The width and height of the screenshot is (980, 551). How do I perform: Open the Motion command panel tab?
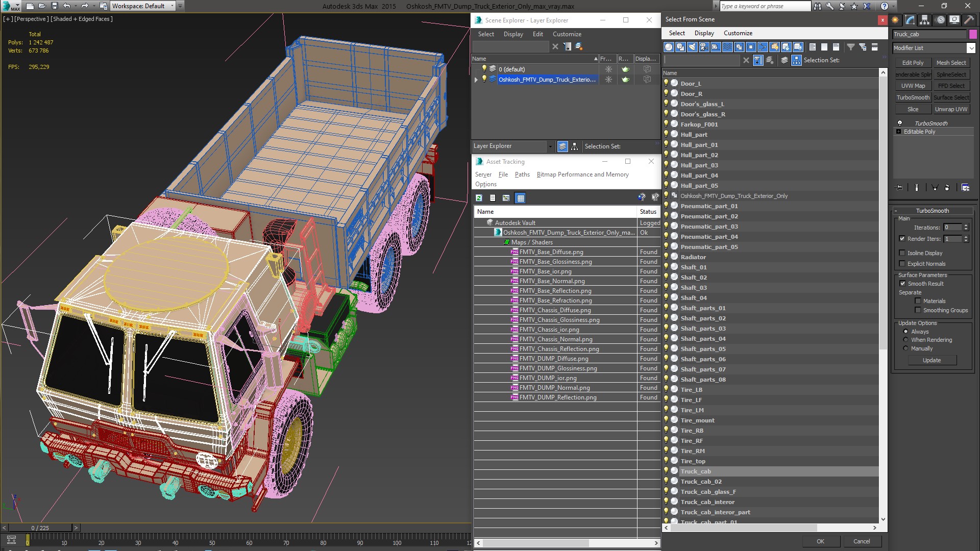940,20
